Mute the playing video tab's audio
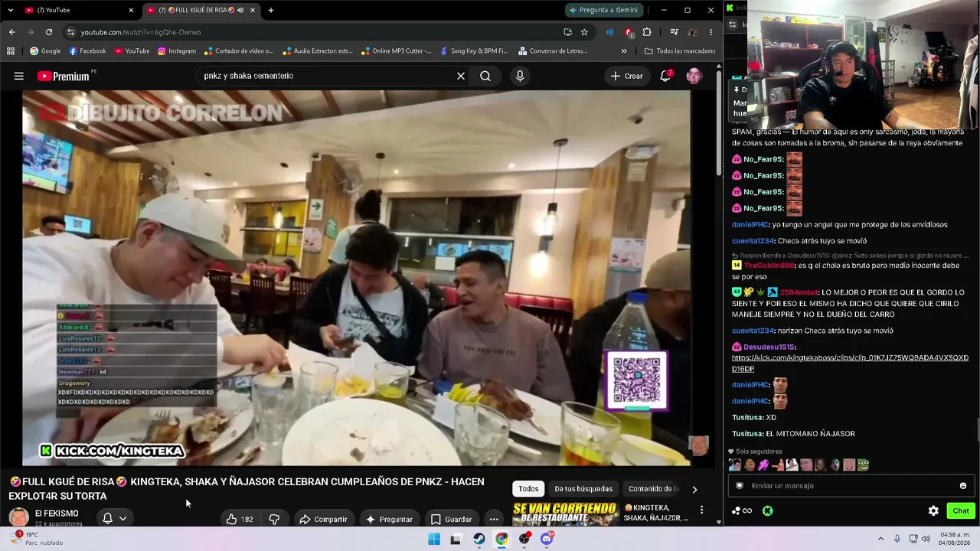Image resolution: width=980 pixels, height=551 pixels. click(x=240, y=10)
